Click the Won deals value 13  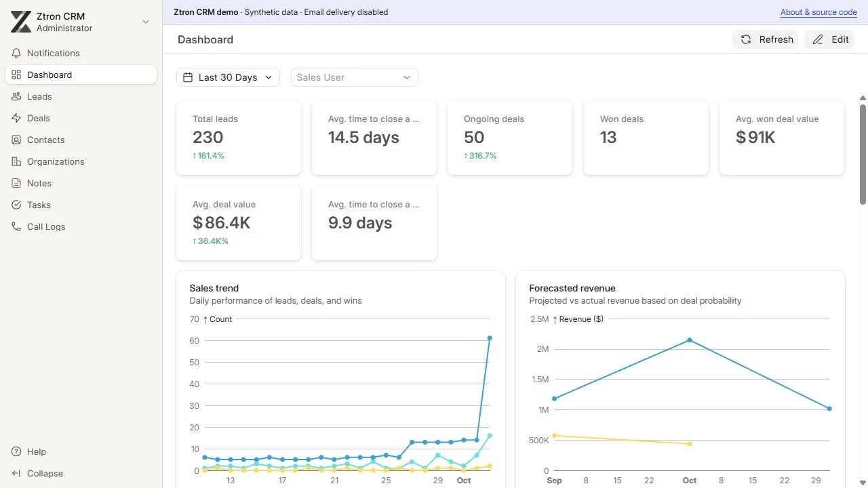point(608,138)
